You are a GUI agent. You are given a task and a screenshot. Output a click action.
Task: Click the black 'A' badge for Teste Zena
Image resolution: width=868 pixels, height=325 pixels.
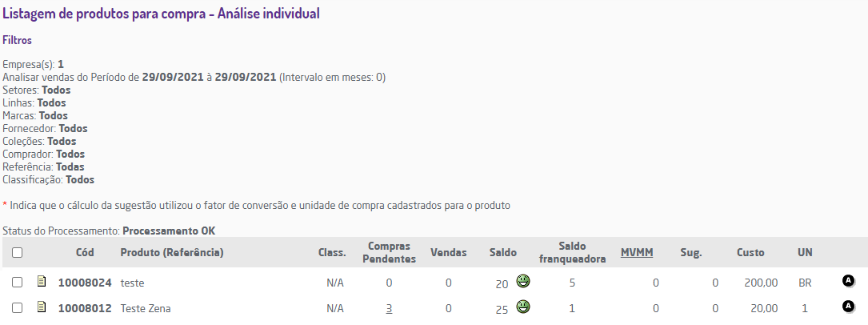point(848,307)
